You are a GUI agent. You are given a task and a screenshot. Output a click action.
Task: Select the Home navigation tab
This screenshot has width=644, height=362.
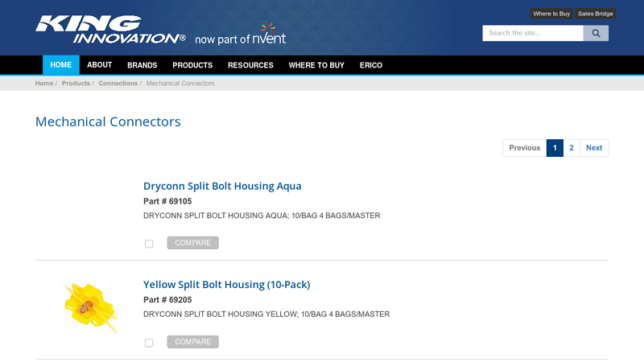pos(60,65)
